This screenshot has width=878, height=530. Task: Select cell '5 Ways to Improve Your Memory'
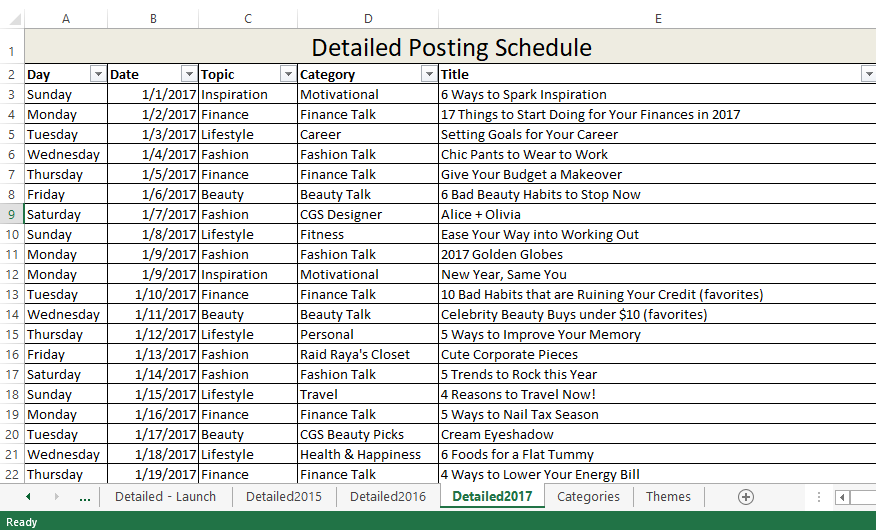point(657,335)
